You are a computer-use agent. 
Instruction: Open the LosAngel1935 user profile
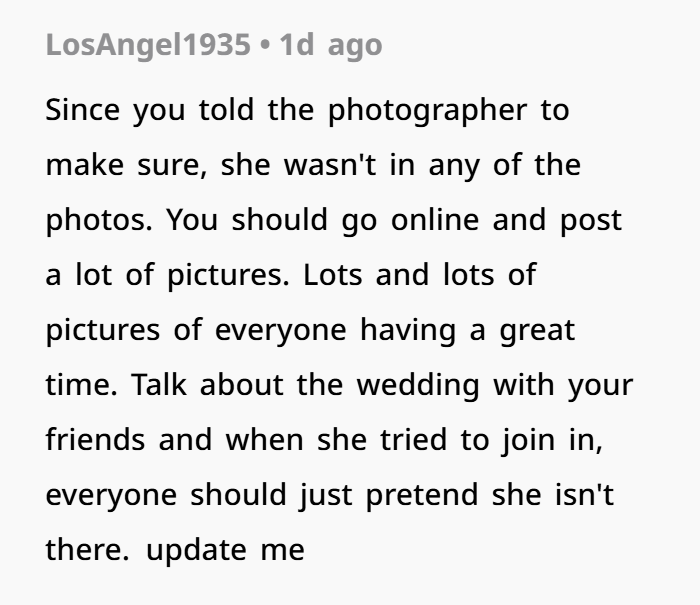coord(148,46)
